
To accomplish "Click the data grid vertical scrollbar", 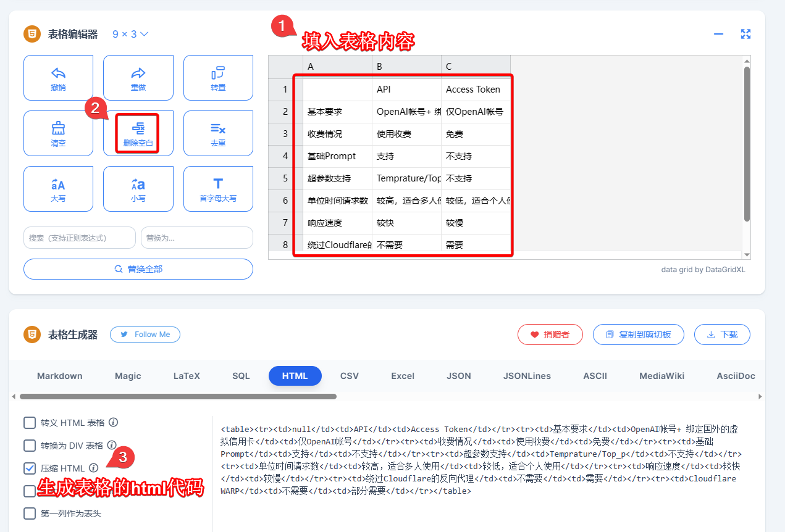I will tap(747, 144).
